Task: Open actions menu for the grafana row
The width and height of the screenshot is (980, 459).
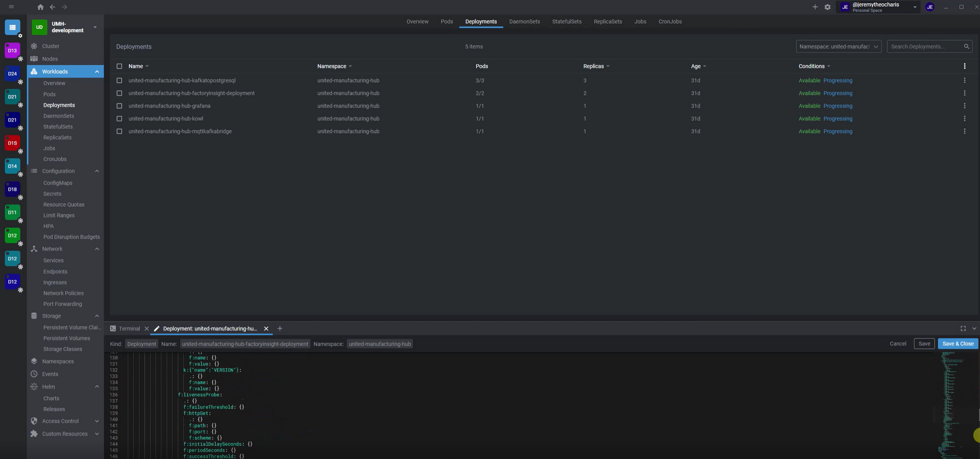Action: coord(964,106)
